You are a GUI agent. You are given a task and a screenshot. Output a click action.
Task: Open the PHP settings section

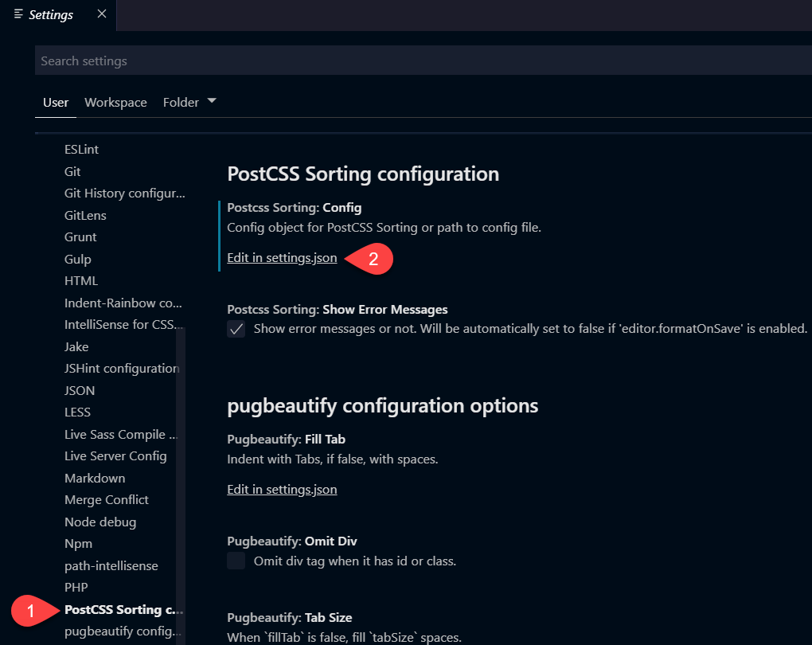[76, 587]
